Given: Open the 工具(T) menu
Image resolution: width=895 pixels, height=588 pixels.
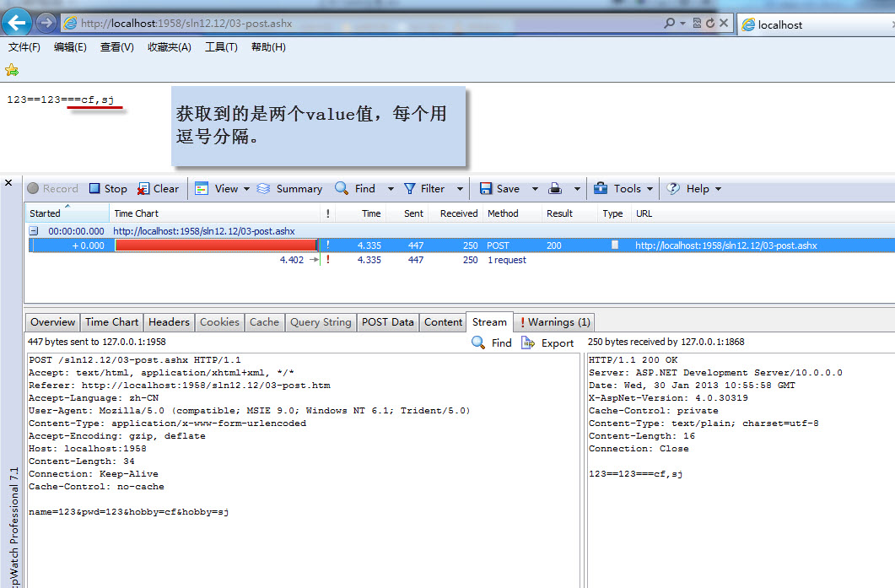Looking at the screenshot, I should point(221,46).
